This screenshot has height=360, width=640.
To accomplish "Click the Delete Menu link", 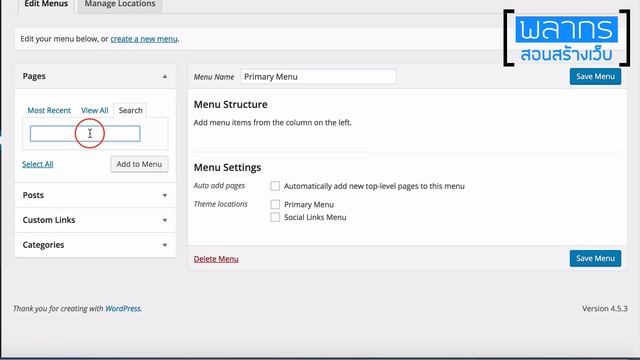I will coord(216,259).
